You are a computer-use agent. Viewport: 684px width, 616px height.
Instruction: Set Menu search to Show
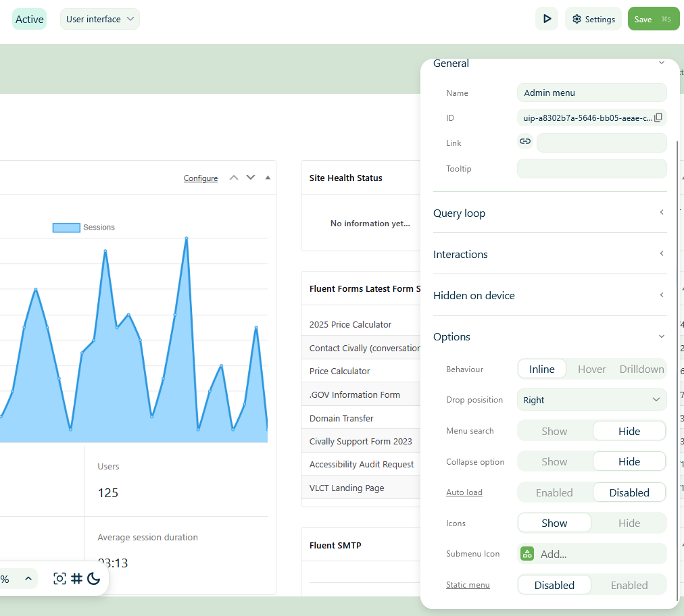[554, 431]
